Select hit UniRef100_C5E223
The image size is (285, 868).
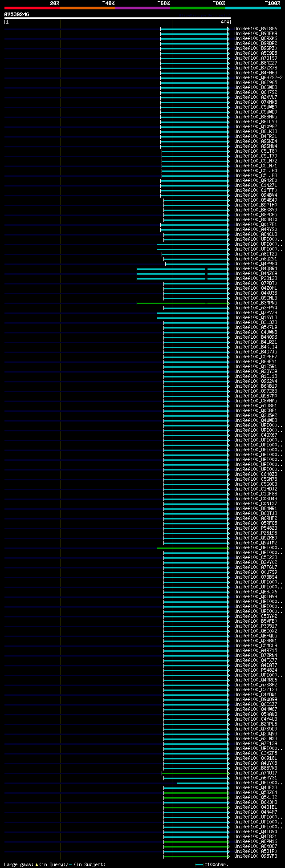256,557
